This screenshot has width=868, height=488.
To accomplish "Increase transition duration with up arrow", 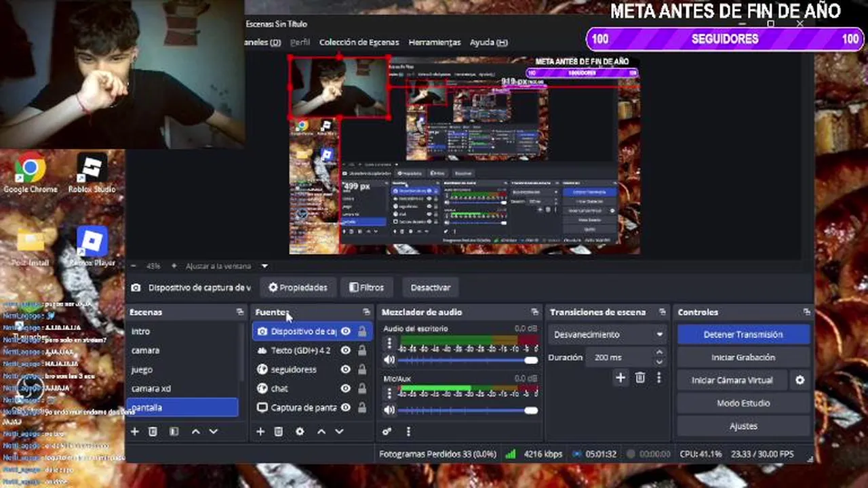I will click(659, 352).
